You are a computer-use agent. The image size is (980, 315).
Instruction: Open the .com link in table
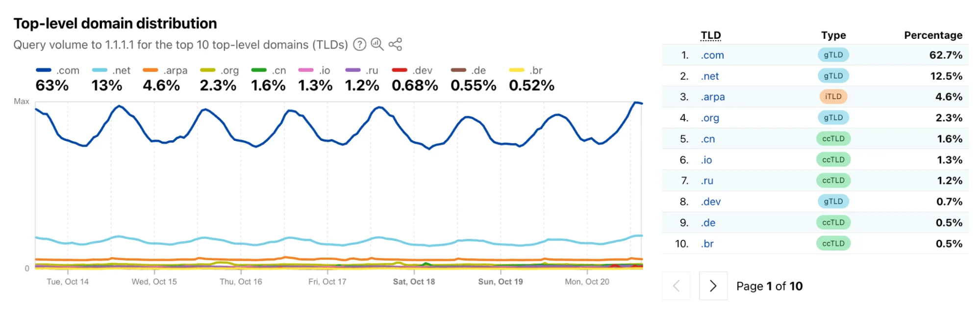coord(712,55)
